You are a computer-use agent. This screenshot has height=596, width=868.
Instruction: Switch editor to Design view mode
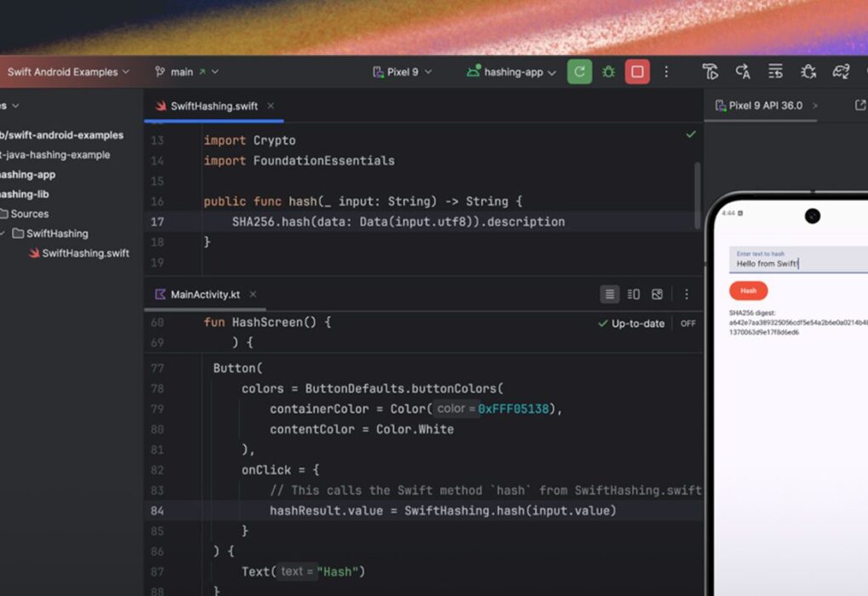click(x=657, y=295)
